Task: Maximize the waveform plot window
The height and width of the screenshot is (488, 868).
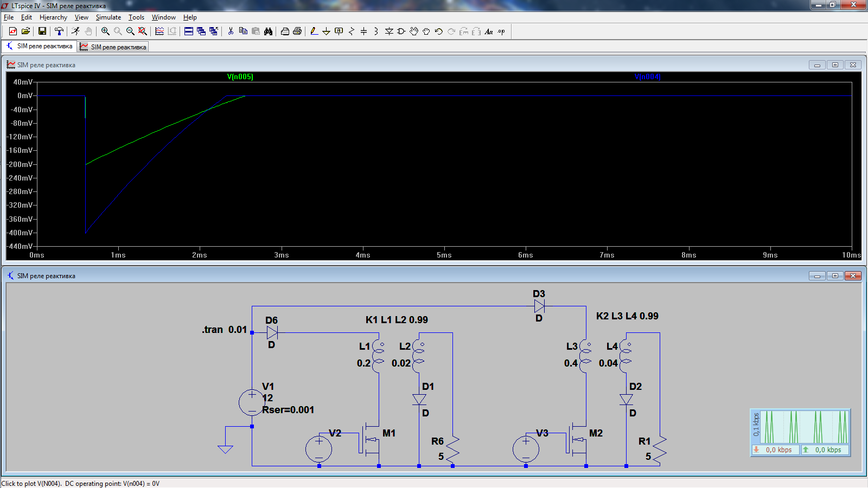Action: point(835,65)
